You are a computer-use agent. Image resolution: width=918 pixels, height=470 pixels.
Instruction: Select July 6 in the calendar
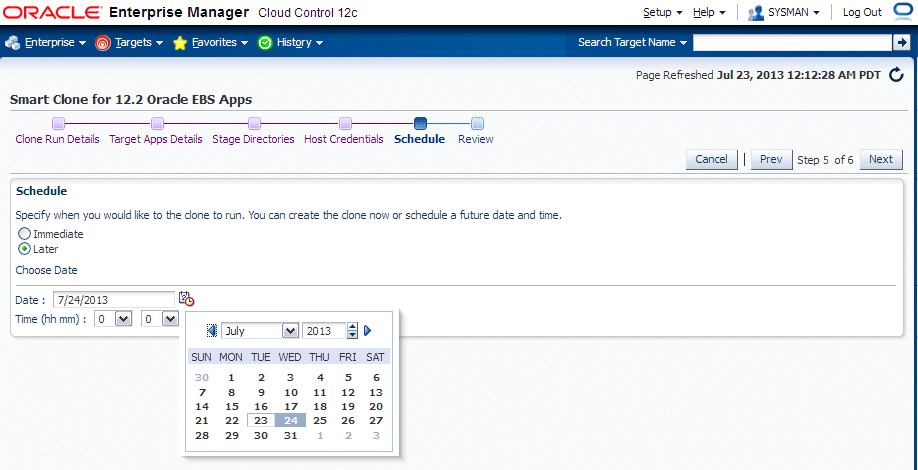[376, 378]
